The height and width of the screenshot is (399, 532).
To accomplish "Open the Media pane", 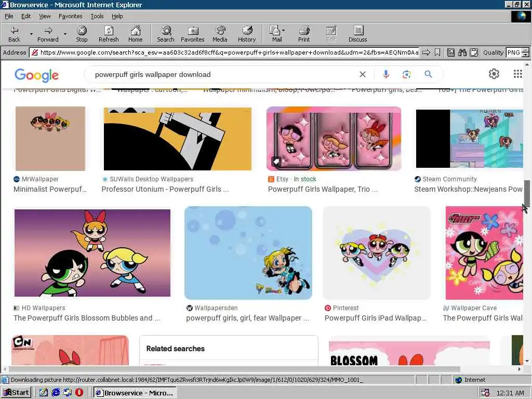I will click(220, 34).
